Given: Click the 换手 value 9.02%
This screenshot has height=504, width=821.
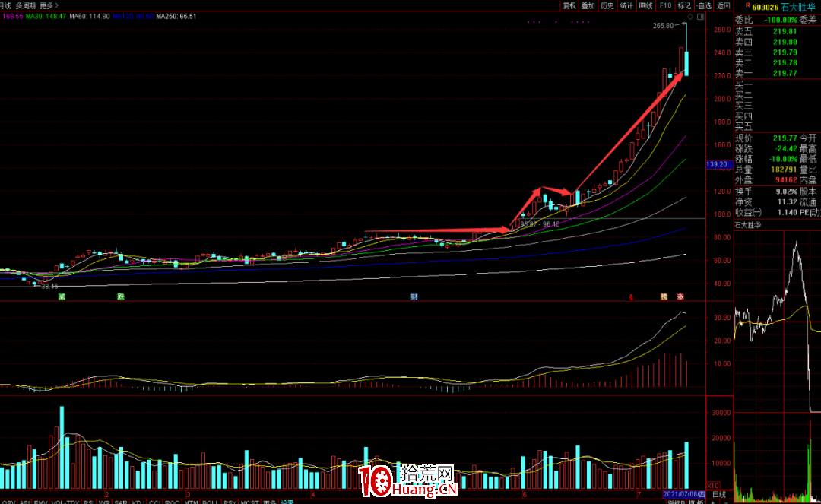Looking at the screenshot, I should pyautogui.click(x=787, y=192).
